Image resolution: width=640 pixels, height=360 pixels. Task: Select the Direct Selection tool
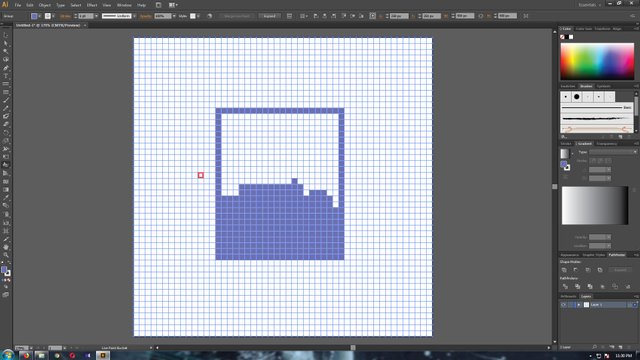pos(6,43)
